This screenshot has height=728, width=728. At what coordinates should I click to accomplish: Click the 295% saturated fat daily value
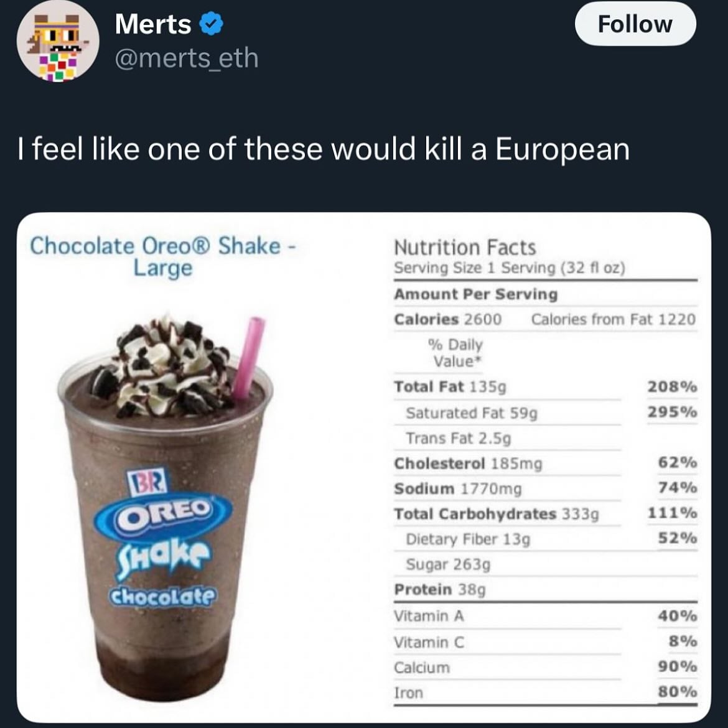(x=672, y=412)
